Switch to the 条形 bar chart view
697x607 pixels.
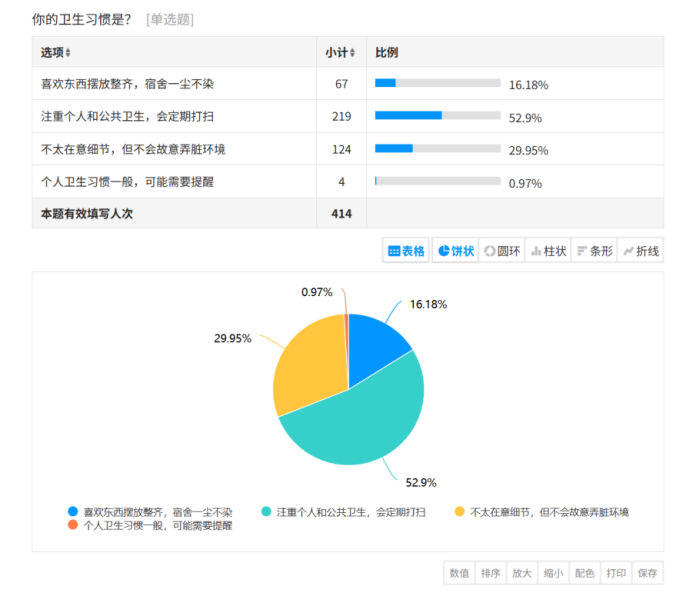(593, 251)
